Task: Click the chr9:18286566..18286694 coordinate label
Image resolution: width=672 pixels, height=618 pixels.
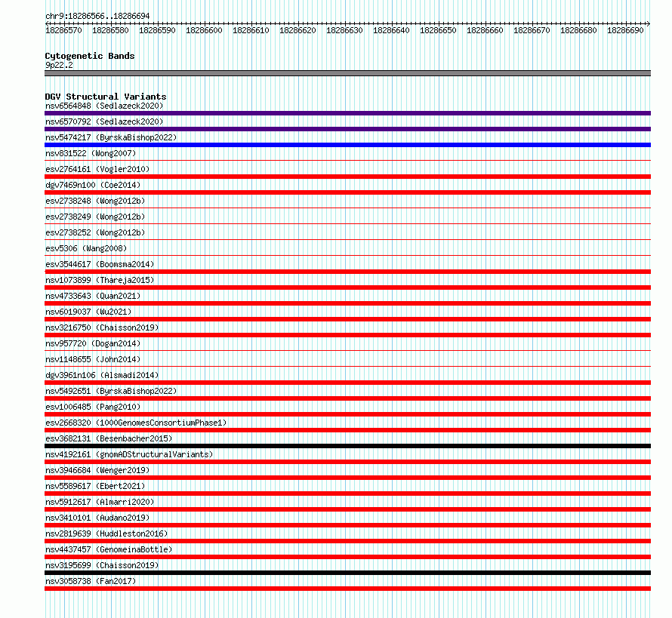Action: pyautogui.click(x=97, y=17)
